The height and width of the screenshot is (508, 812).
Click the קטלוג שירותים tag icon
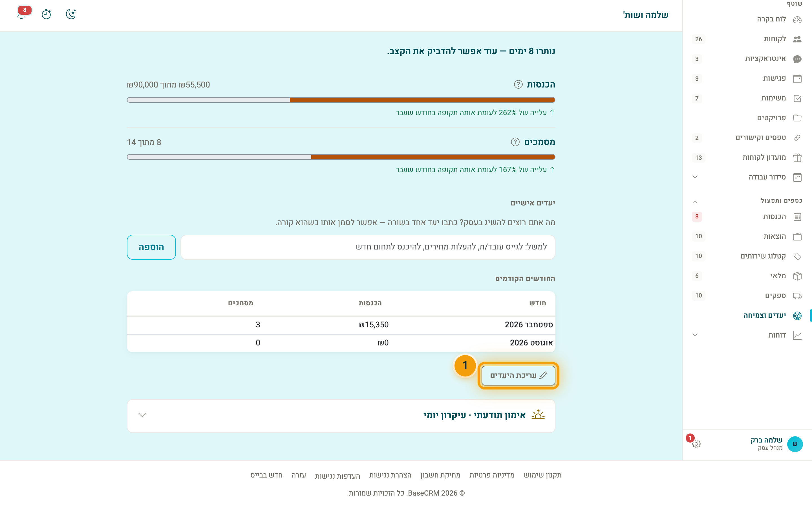pos(797,256)
